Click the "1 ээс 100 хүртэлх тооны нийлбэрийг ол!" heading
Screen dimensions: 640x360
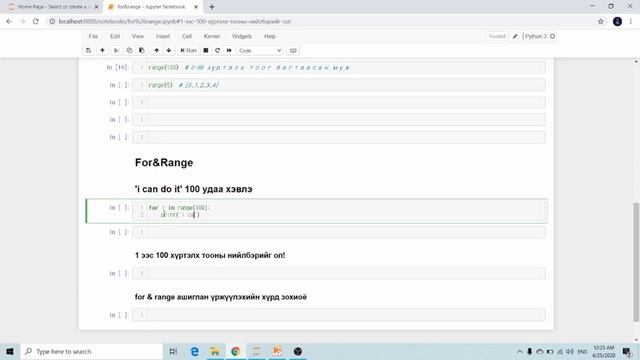(x=210, y=256)
